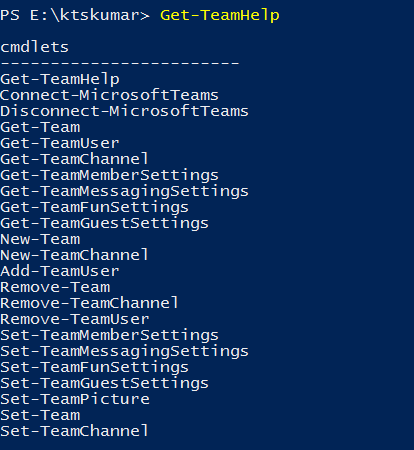Click the Remove-TeamChannel entry
Image resolution: width=414 pixels, height=450 pixels.
(89, 303)
